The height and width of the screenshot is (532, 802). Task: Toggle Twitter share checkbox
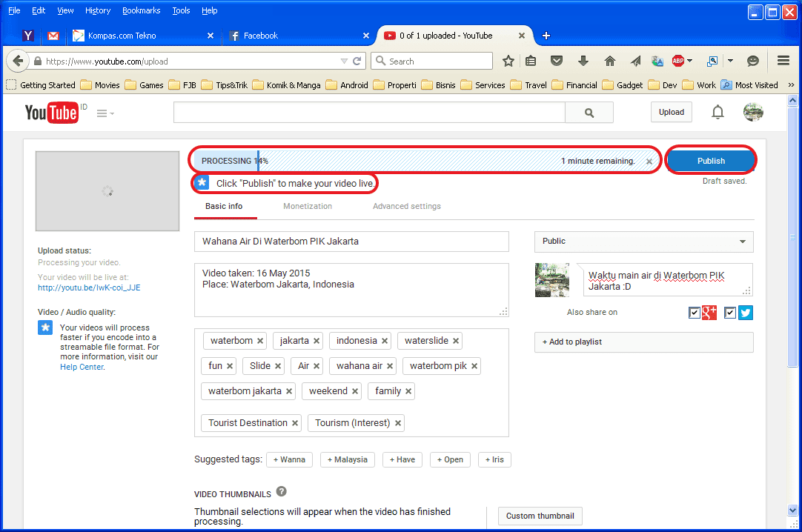(730, 313)
